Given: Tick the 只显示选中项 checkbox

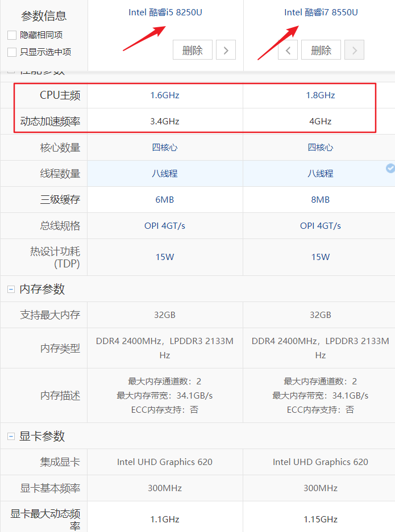Looking at the screenshot, I should point(12,52).
